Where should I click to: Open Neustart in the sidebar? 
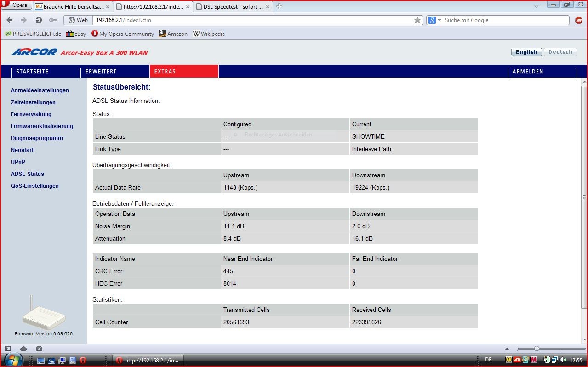[22, 150]
